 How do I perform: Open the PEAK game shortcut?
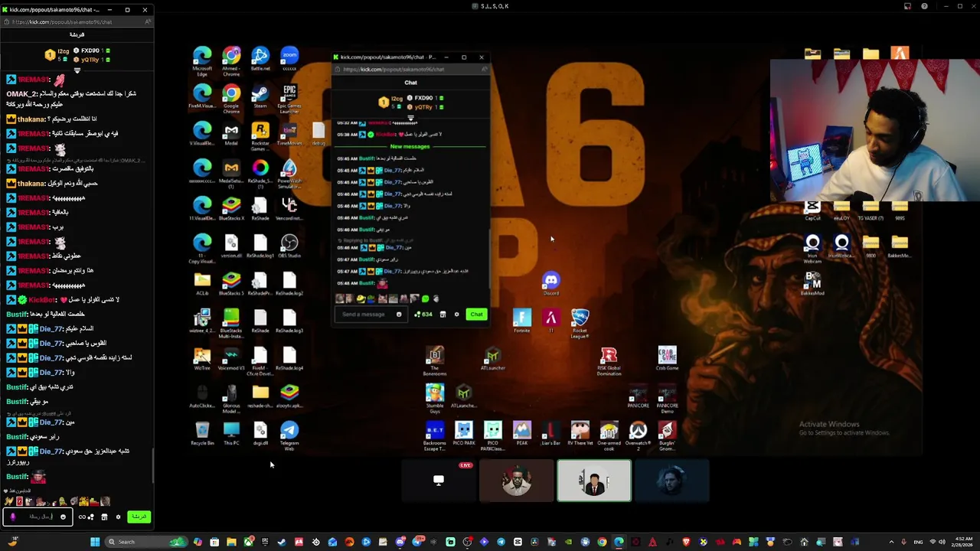click(521, 433)
